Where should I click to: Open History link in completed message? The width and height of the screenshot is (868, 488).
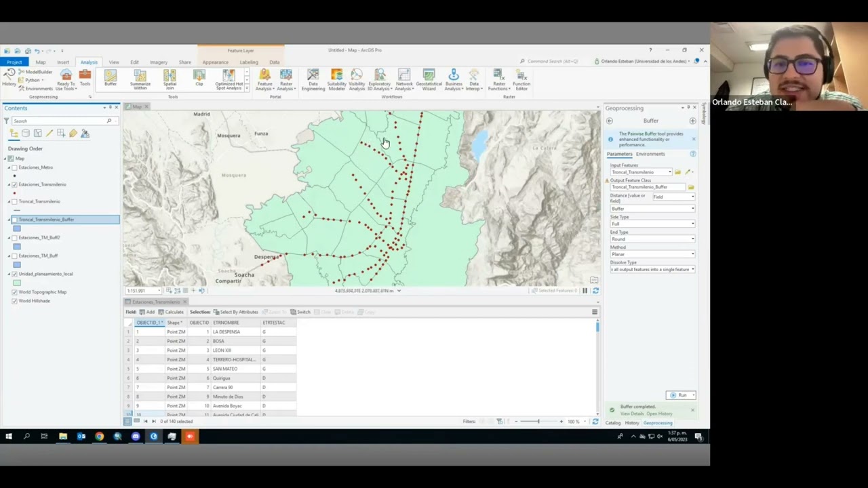659,413
